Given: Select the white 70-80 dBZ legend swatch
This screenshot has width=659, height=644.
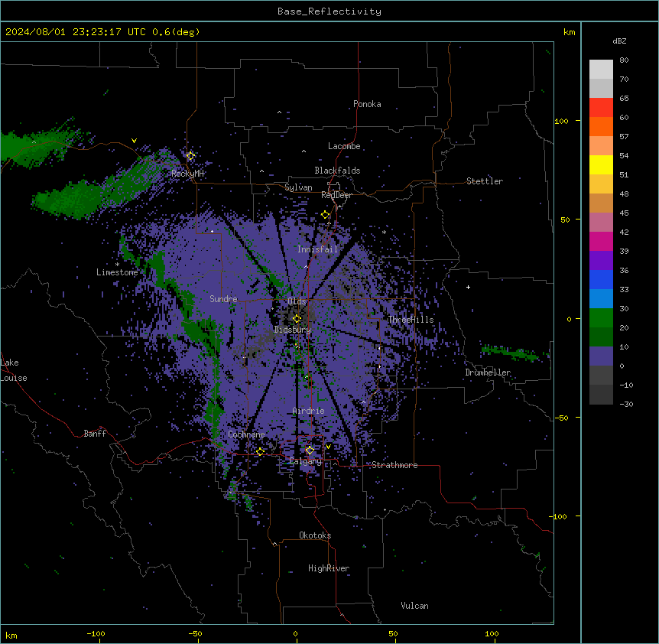Looking at the screenshot, I should tap(601, 70).
